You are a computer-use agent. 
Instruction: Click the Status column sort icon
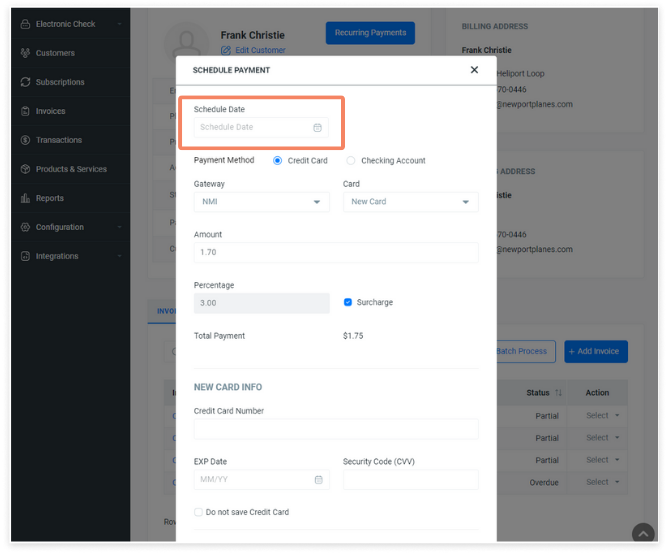click(558, 392)
